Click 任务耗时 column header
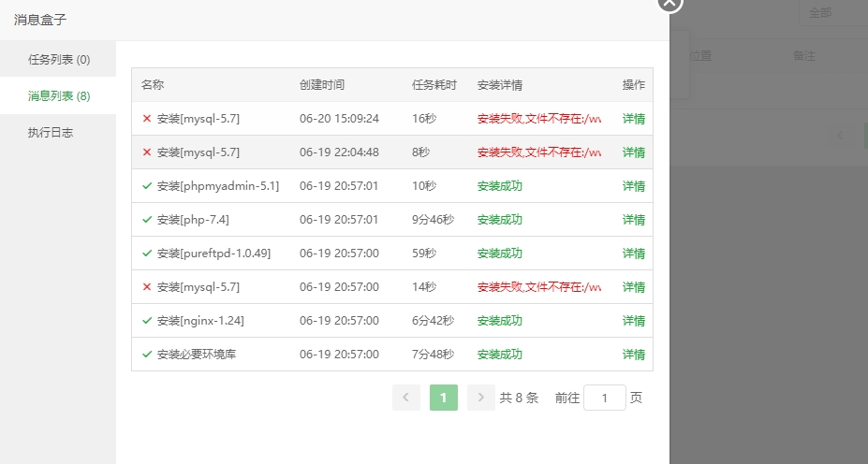Screen dimensions: 868x464 tap(434, 84)
